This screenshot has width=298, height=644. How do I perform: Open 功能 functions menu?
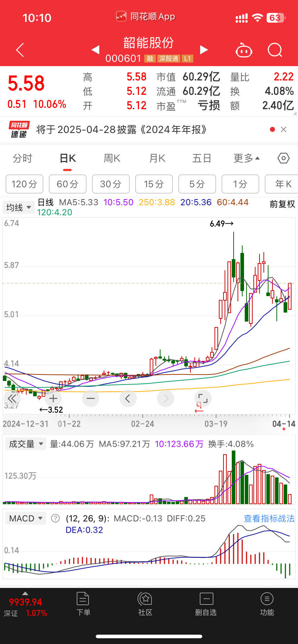pyautogui.click(x=267, y=604)
